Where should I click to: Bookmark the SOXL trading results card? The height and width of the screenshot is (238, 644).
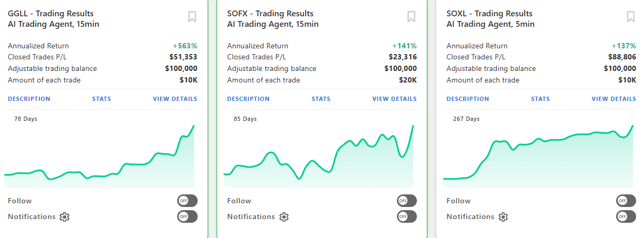[x=631, y=17]
